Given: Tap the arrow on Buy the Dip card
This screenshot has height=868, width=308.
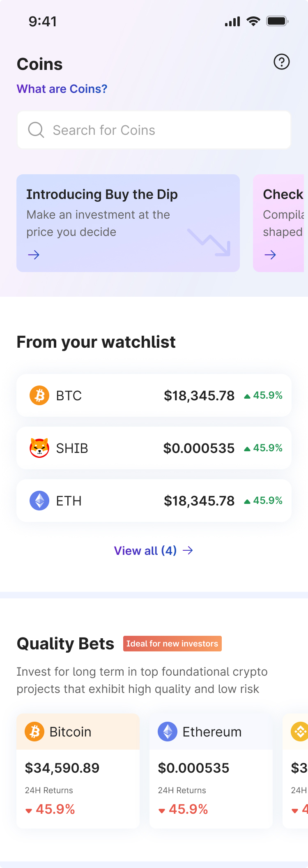Looking at the screenshot, I should [x=34, y=255].
